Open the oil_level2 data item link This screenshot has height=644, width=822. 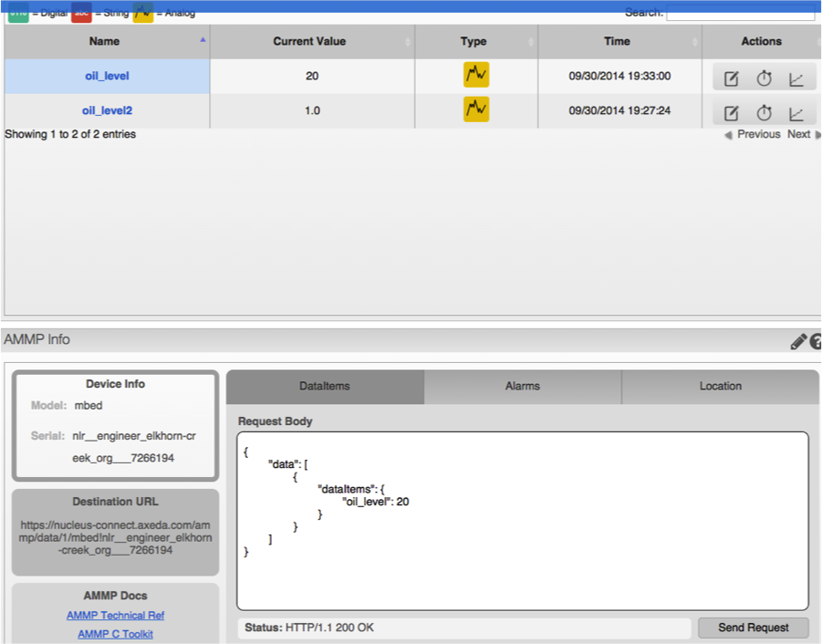point(107,110)
